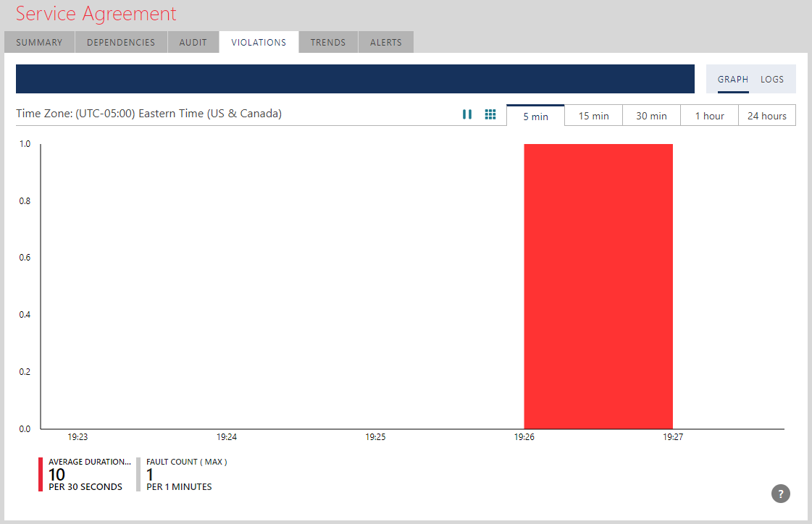Click the Average Duration legend entry

(x=85, y=474)
